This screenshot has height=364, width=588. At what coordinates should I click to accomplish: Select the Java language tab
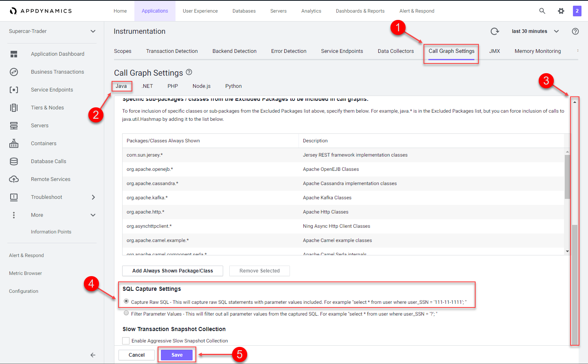click(x=121, y=86)
